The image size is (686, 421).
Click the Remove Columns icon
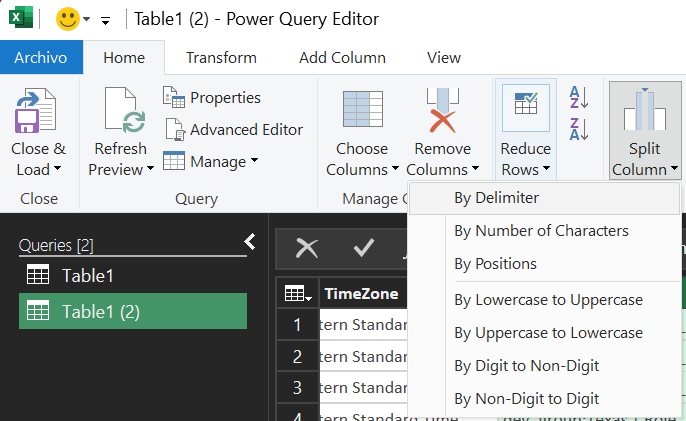[x=443, y=109]
